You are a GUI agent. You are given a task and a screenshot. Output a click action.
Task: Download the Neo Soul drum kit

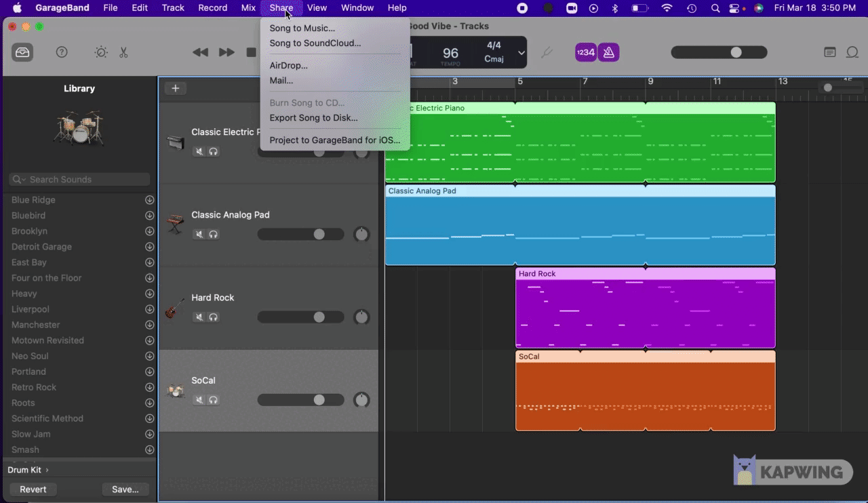coord(149,356)
